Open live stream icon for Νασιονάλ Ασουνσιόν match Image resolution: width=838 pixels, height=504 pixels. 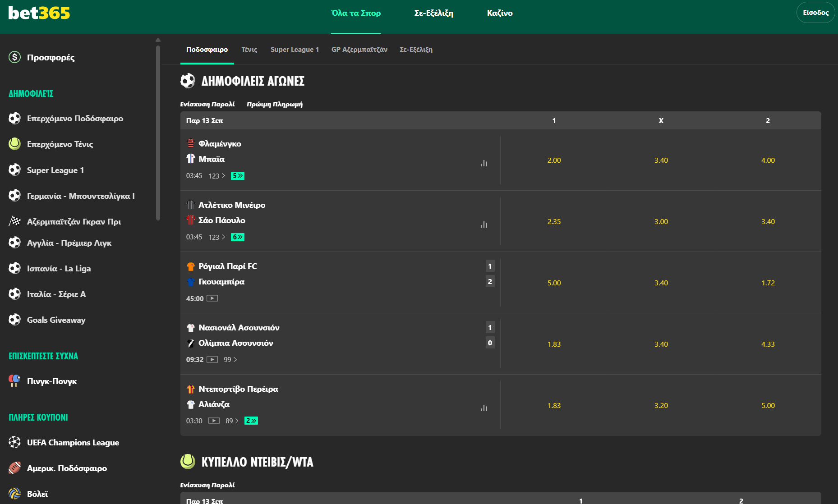point(212,359)
